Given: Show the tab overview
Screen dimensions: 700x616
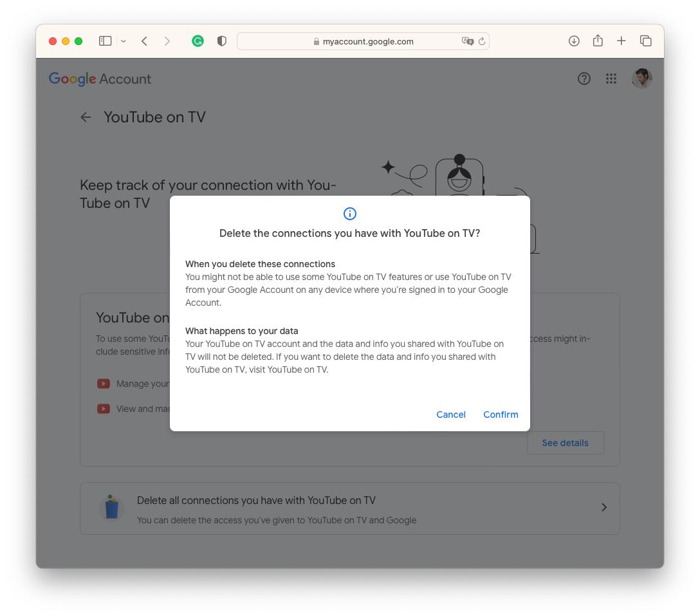Looking at the screenshot, I should (x=645, y=41).
